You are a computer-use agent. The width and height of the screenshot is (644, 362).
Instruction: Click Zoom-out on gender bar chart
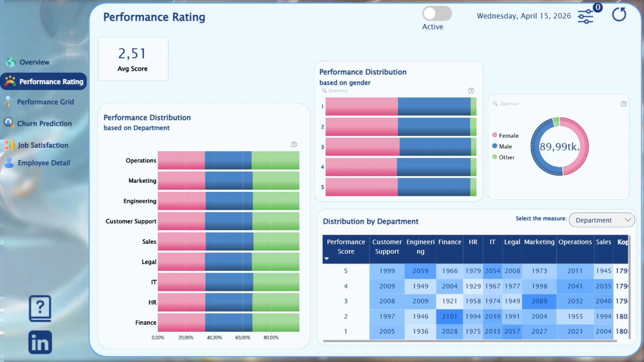[x=334, y=91]
